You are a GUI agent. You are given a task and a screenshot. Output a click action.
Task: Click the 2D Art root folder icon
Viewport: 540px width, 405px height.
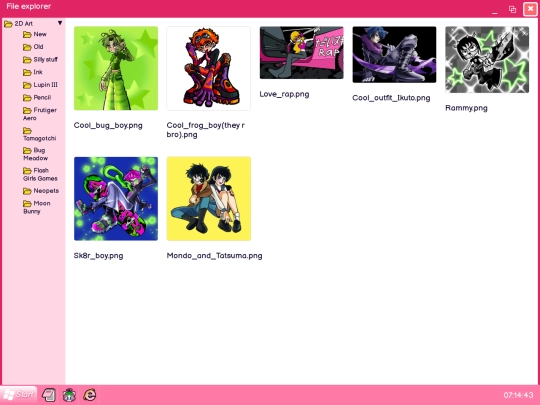[x=8, y=24]
